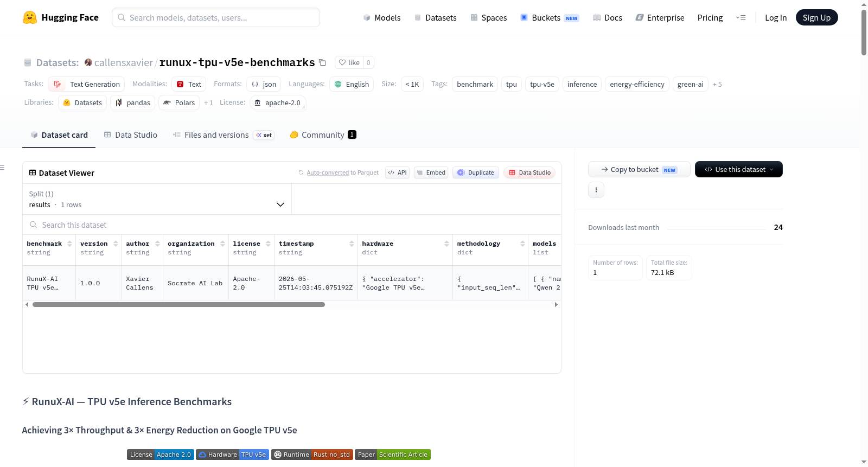This screenshot has height=467, width=868.
Task: Click the apache-2.0 license tag
Action: [278, 103]
